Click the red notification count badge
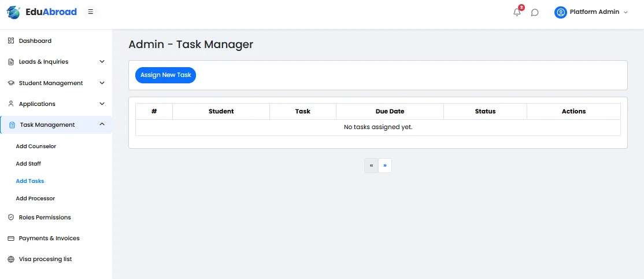This screenshot has width=644, height=279. click(521, 8)
